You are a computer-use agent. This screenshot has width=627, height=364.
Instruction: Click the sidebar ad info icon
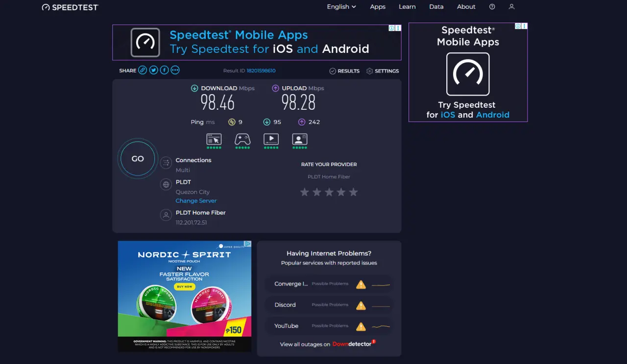(518, 26)
